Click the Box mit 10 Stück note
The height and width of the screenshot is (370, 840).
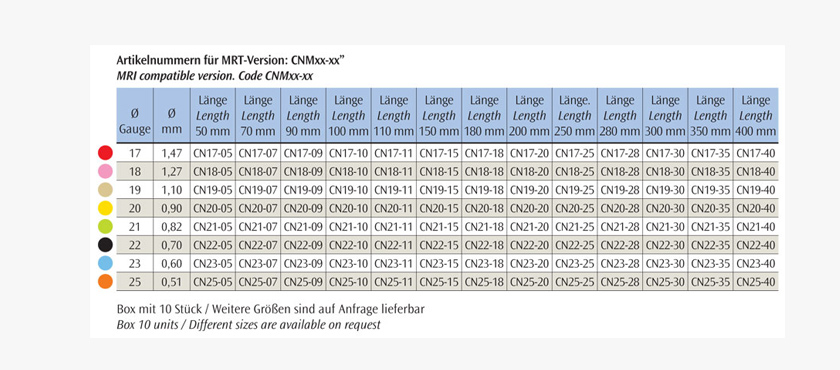click(x=271, y=309)
